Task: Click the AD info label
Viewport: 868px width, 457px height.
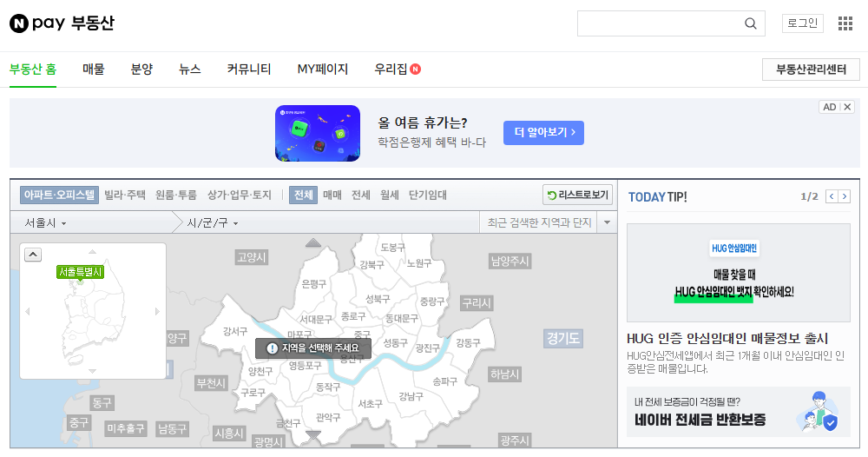Action: point(829,107)
